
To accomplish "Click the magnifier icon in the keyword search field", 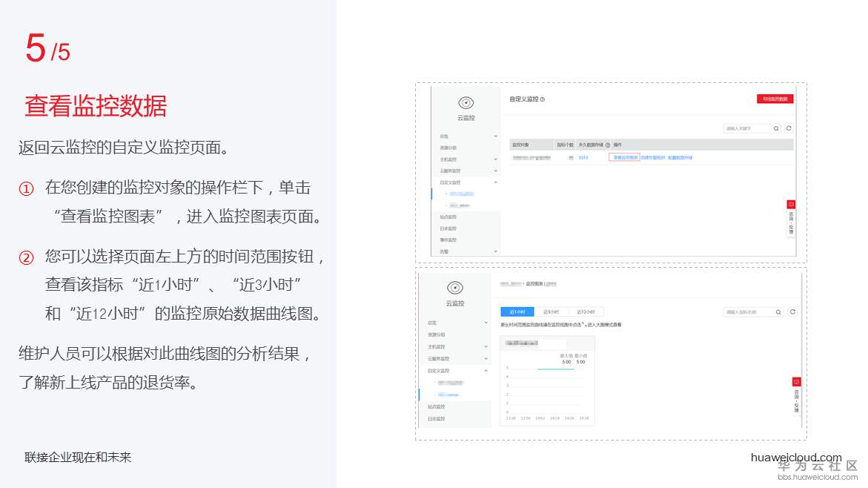I will point(775,128).
